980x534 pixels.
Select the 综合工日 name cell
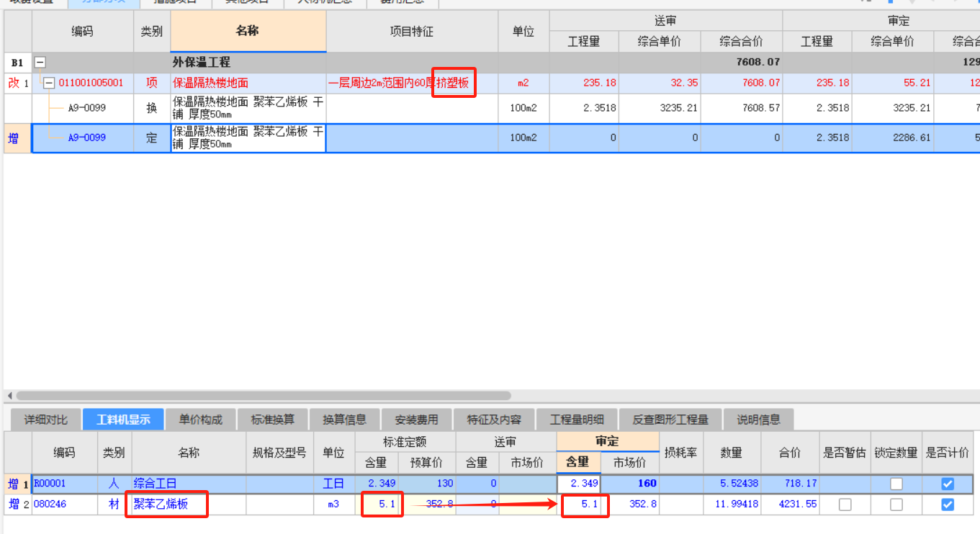click(189, 484)
